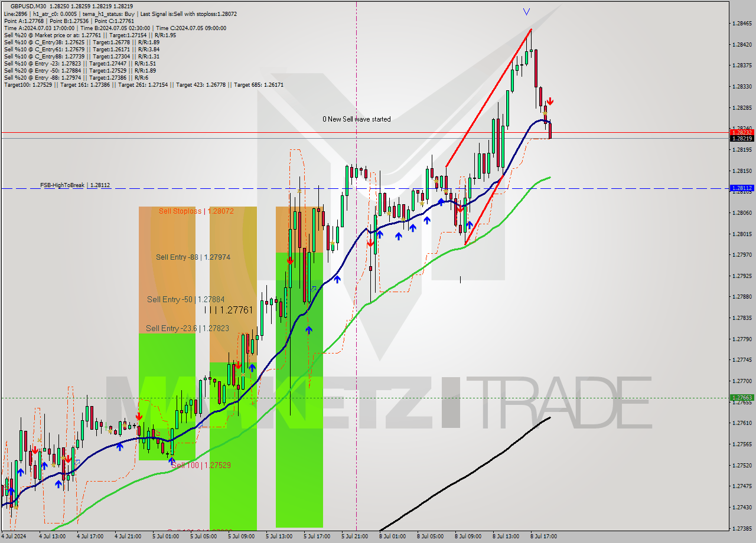The image size is (756, 543).
Task: Click the '8 Jul 05:00' time axis label
Action: (x=430, y=537)
